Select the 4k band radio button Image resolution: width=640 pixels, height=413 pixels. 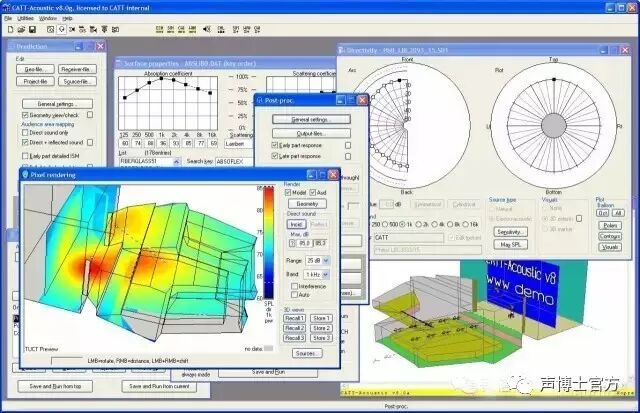[x=435, y=224]
